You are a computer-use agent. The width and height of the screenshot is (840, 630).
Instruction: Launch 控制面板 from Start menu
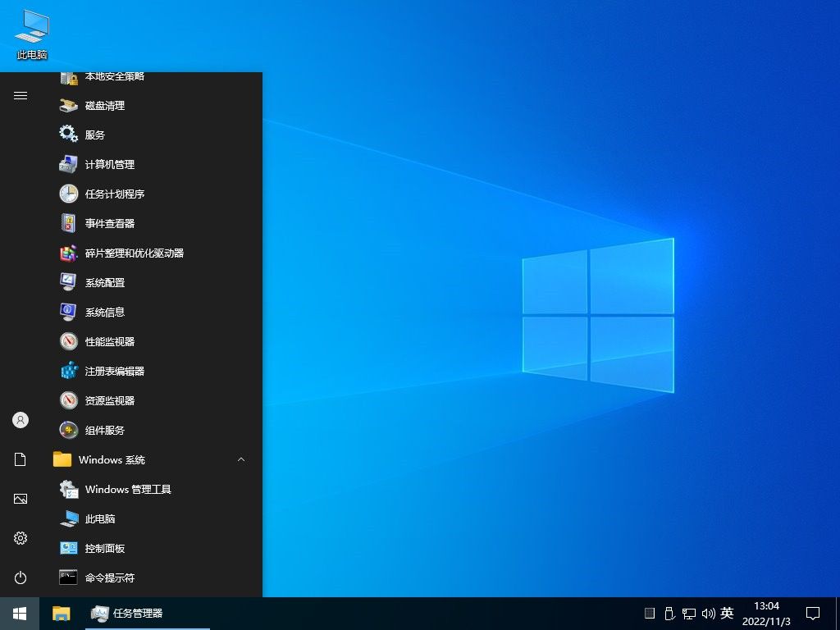pos(150,548)
